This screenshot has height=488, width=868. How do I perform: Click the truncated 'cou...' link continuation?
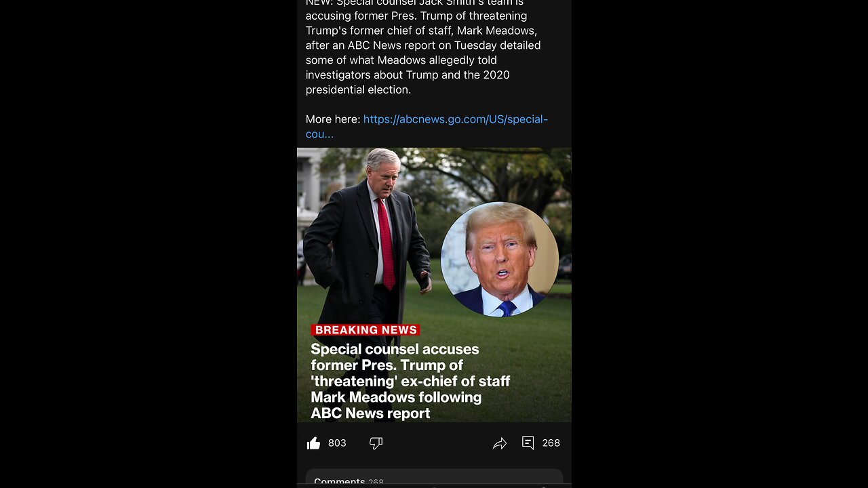pyautogui.click(x=319, y=134)
